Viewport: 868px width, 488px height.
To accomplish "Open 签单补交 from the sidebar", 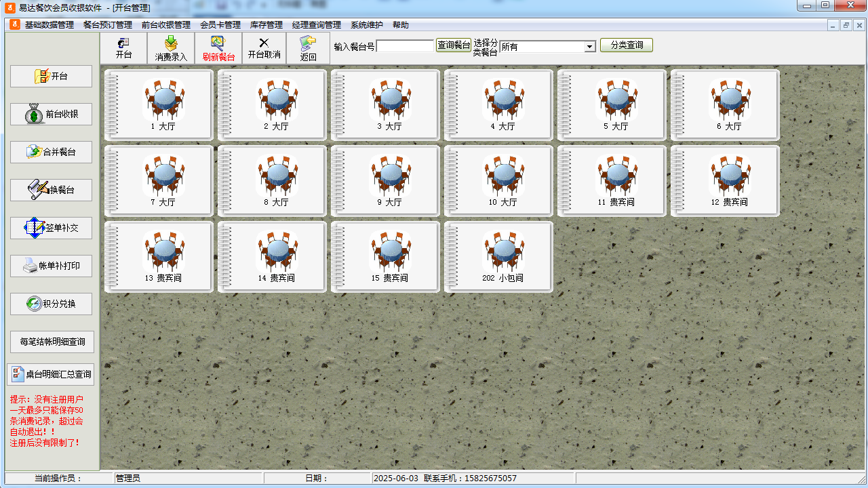I will pyautogui.click(x=51, y=228).
